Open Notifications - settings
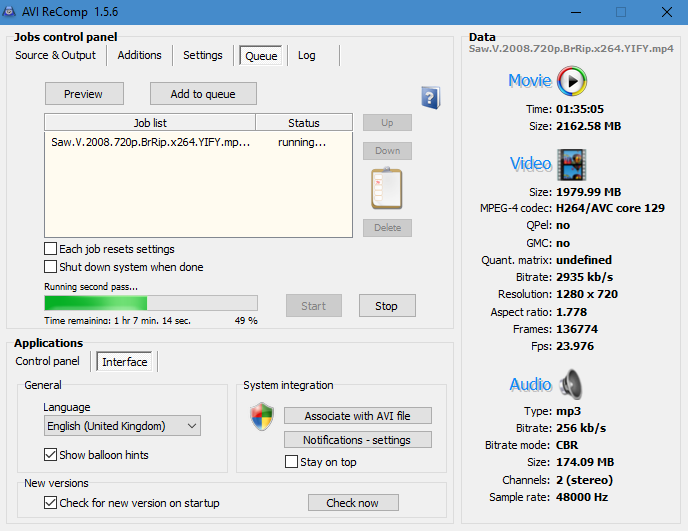The height and width of the screenshot is (531, 688). [x=358, y=440]
